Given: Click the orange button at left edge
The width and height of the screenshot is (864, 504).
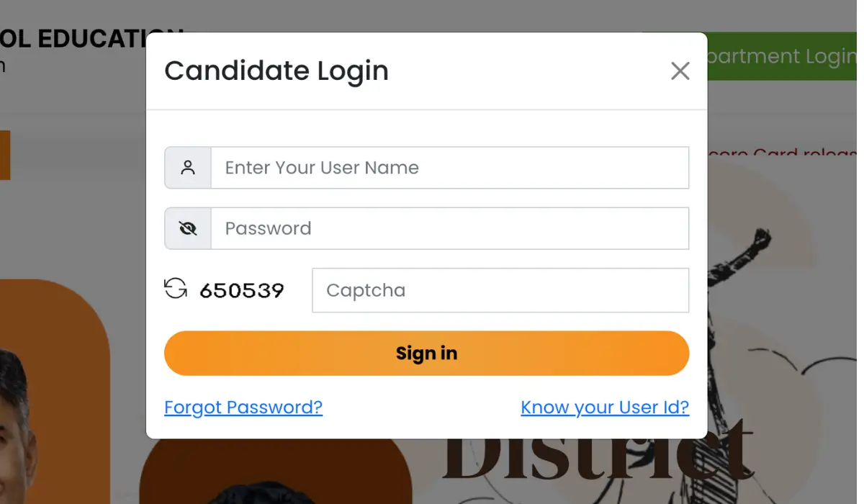Looking at the screenshot, I should click(x=4, y=155).
